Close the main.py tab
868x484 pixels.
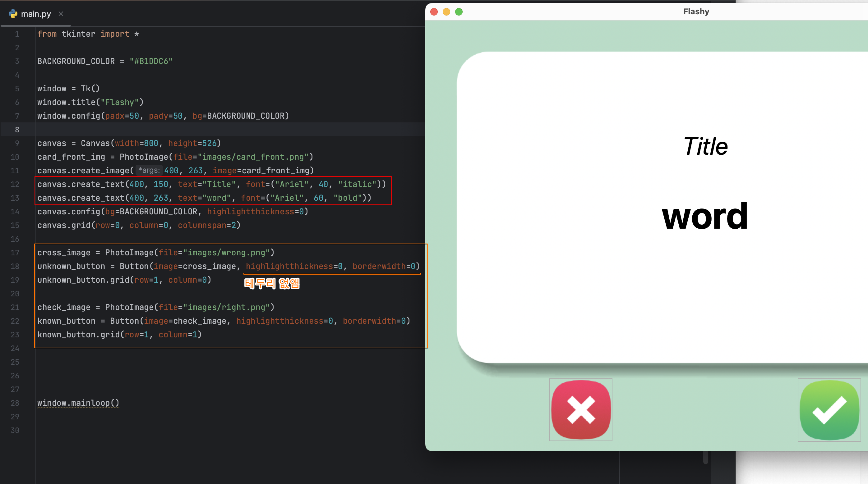[61, 14]
